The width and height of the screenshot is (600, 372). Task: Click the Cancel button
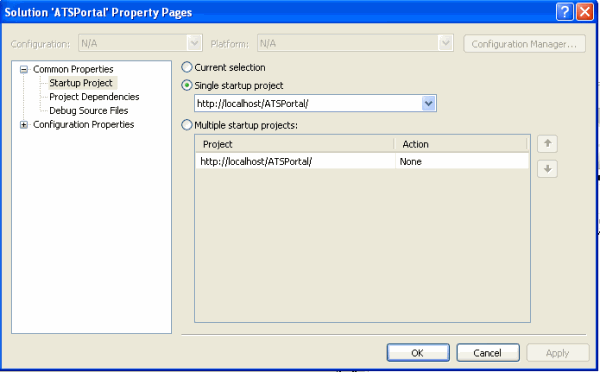(x=488, y=352)
